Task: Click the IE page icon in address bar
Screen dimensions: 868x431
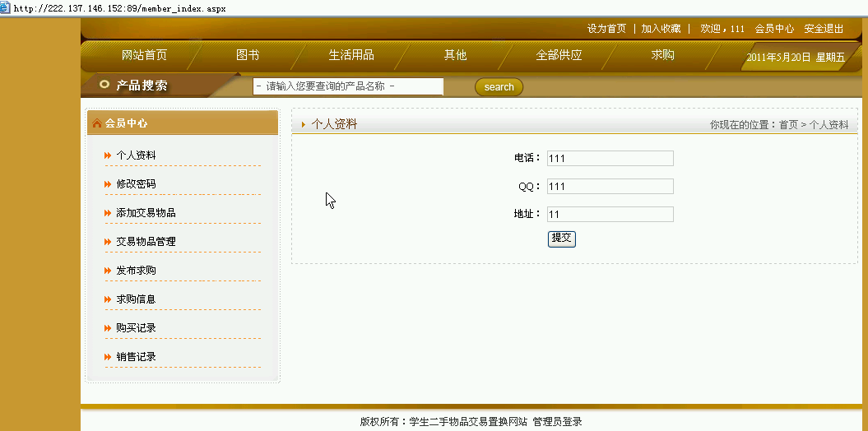Action: pyautogui.click(x=5, y=8)
